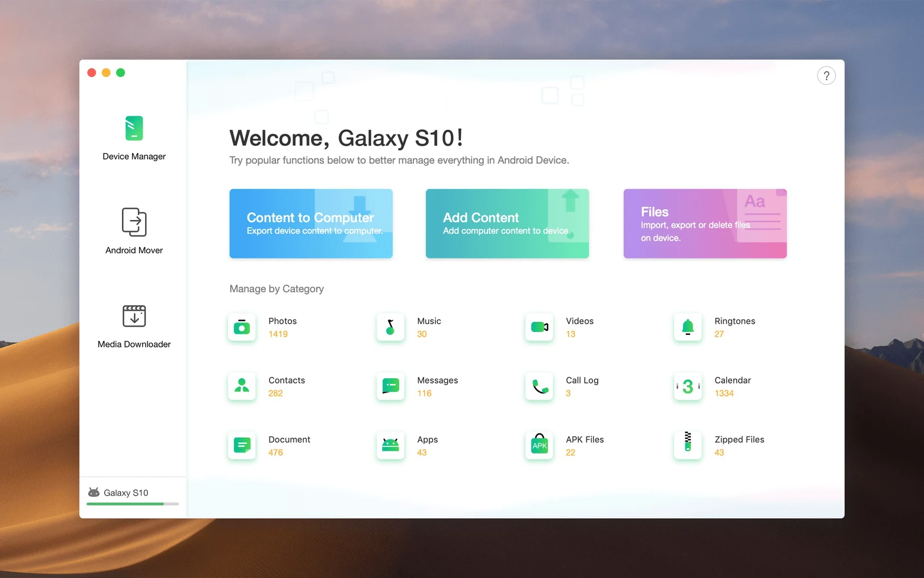Open the Ringtones bell icon
Viewport: 924px width, 578px height.
688,327
